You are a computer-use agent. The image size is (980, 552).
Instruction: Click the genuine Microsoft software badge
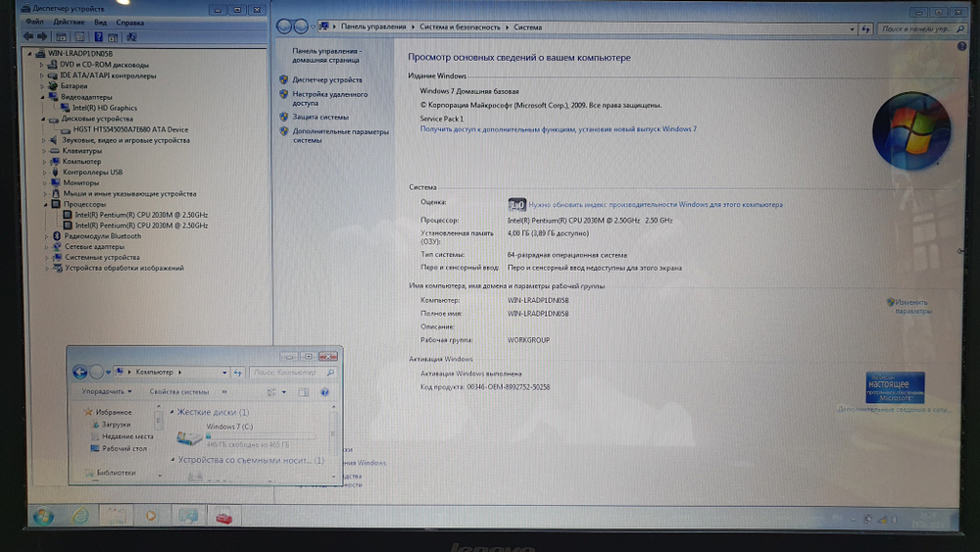point(895,387)
